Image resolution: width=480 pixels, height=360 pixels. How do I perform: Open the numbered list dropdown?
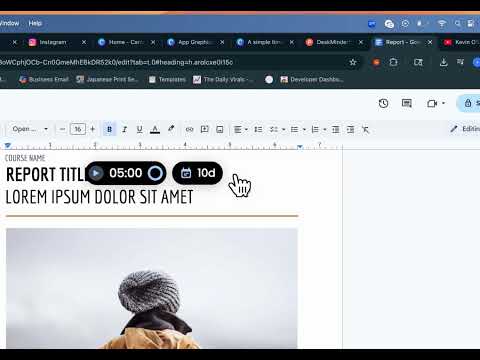click(318, 129)
